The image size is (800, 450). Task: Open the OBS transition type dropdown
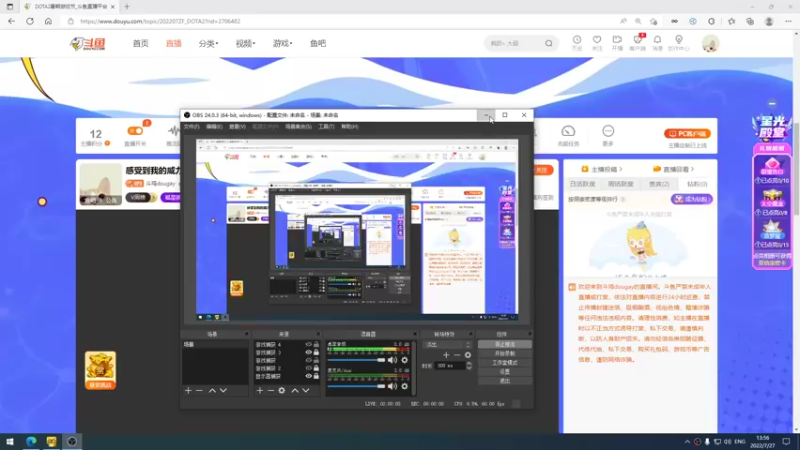[x=447, y=345]
